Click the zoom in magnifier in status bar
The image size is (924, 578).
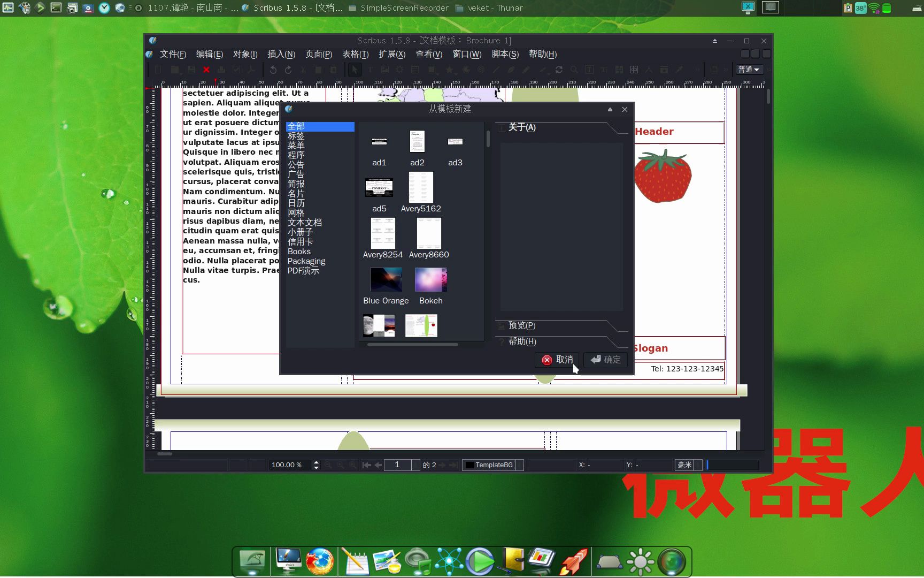point(352,465)
